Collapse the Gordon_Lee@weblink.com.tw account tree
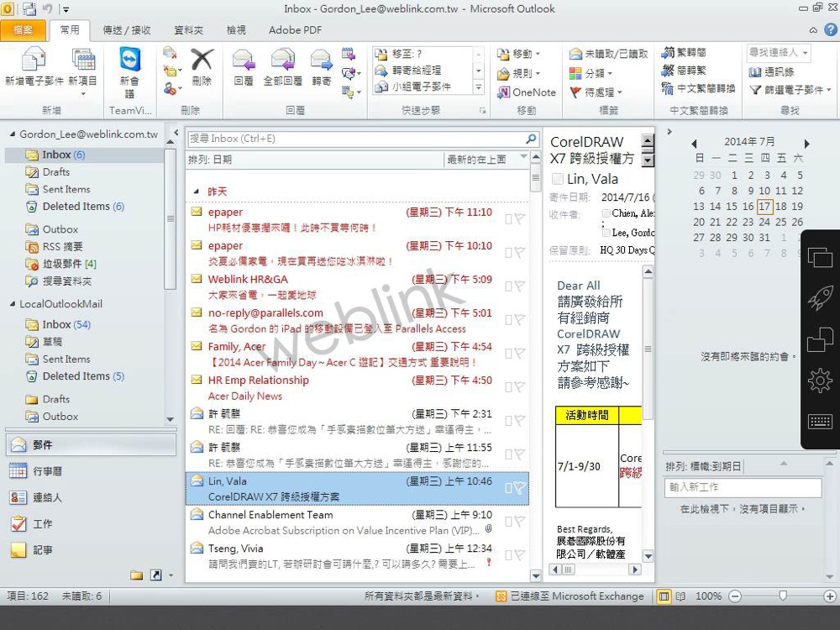Viewport: 840px width, 630px height. (x=13, y=134)
